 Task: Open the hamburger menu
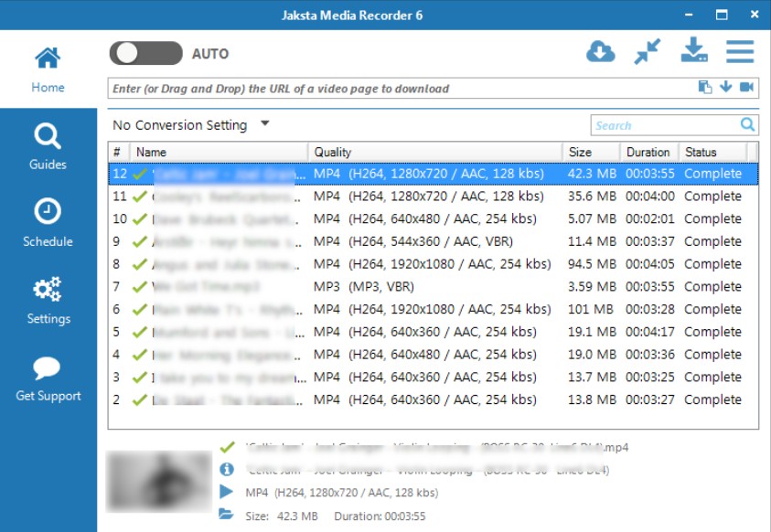(740, 51)
